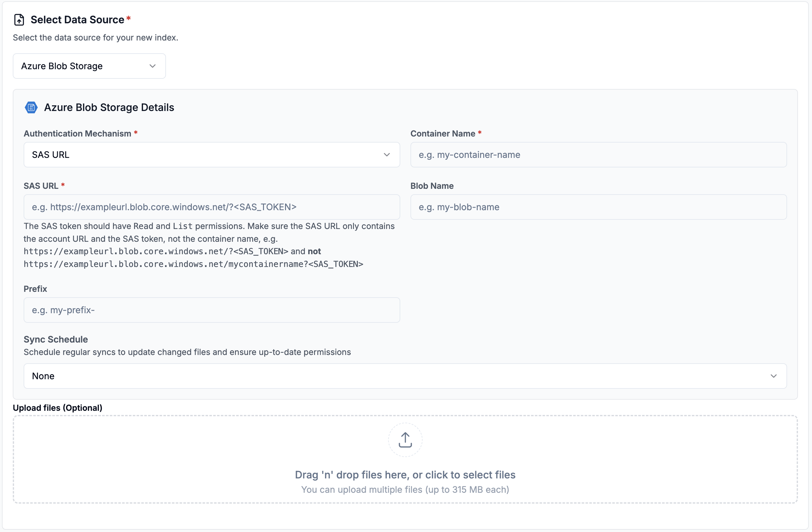
Task: Click the Blob Name input field
Action: click(x=598, y=207)
